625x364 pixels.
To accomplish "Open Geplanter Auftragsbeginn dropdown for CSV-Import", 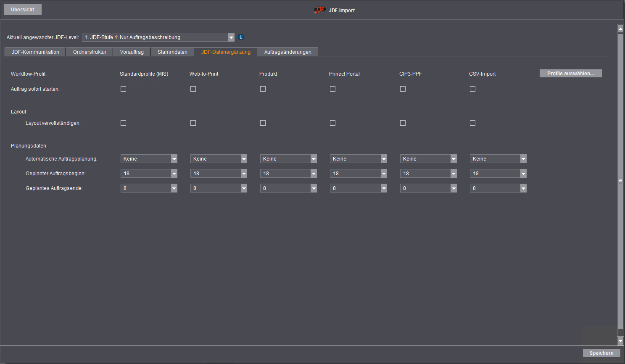I will point(498,173).
